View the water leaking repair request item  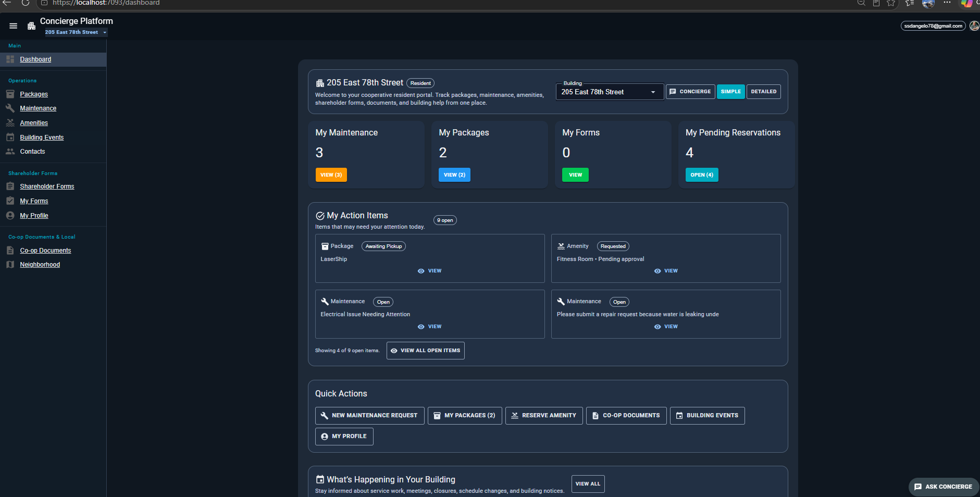(666, 327)
